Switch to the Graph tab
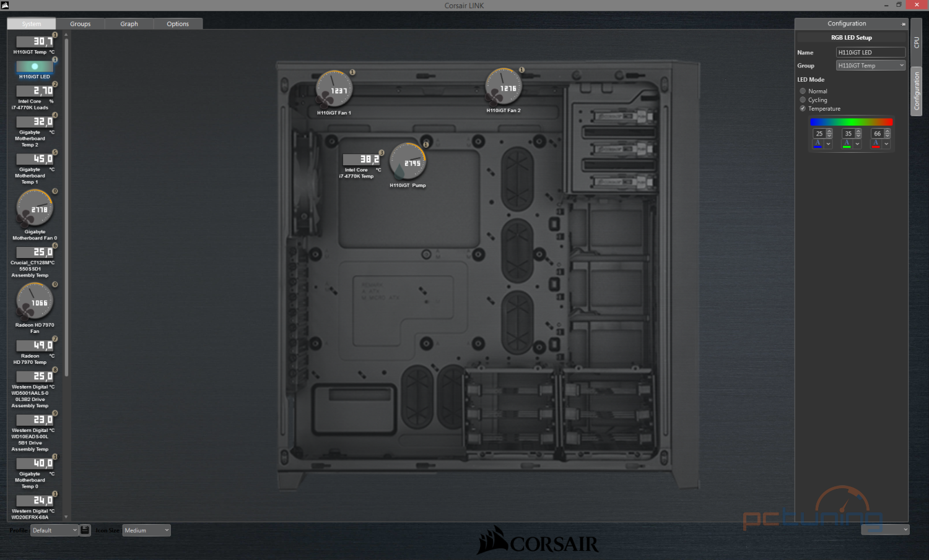 [129, 24]
